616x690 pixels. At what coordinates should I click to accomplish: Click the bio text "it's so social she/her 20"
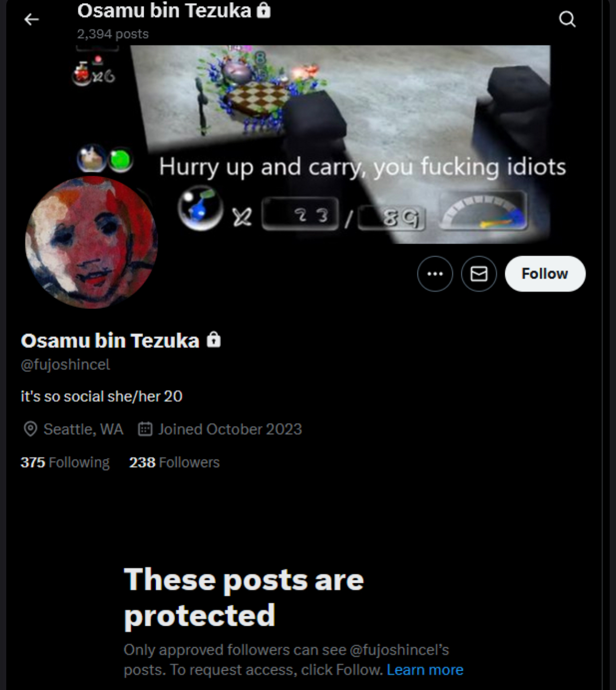click(x=101, y=396)
